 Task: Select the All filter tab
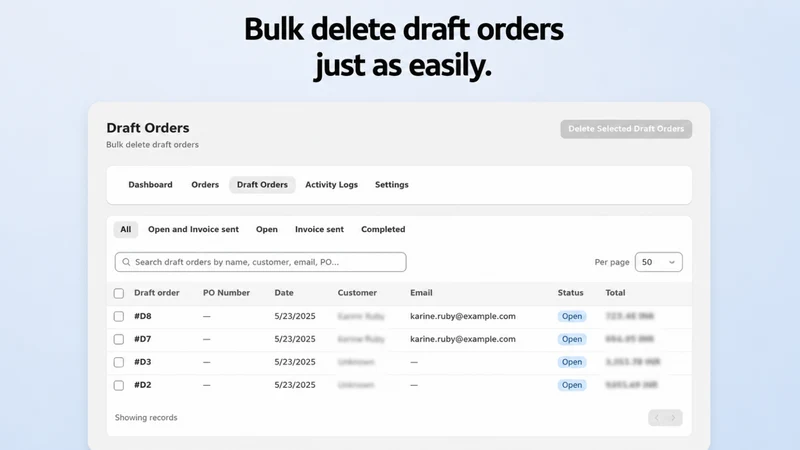pyautogui.click(x=126, y=230)
